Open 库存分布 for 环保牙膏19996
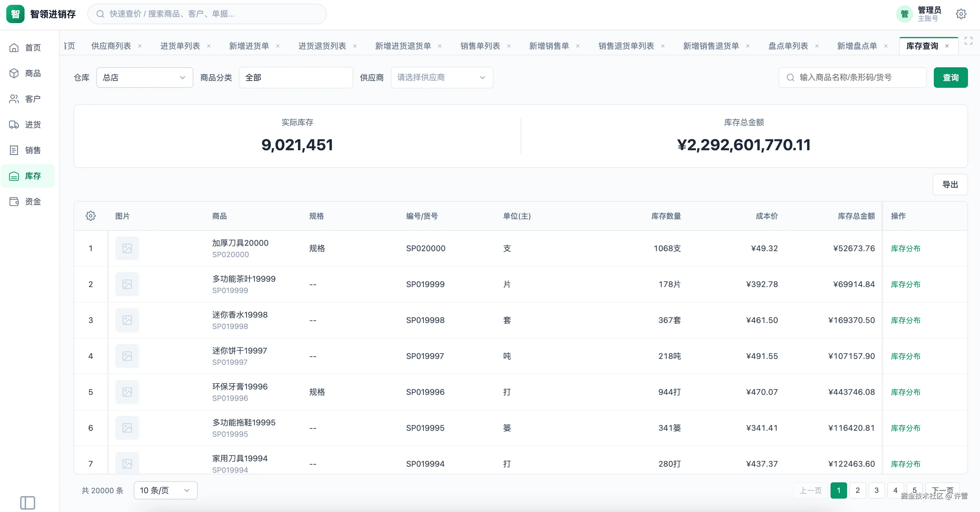The image size is (980, 512). [x=906, y=392]
